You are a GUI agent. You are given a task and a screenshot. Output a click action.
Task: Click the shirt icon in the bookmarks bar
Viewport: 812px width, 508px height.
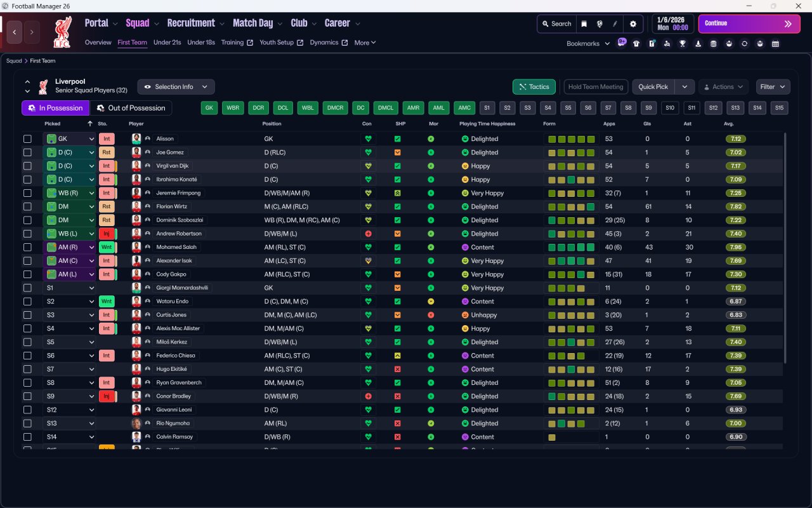pos(636,44)
